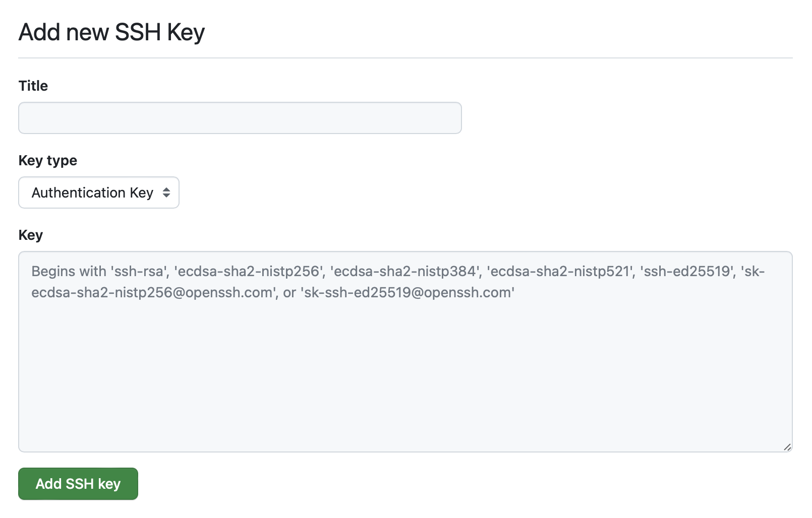The image size is (812, 518).
Task: Click the Title text input field
Action: [240, 118]
